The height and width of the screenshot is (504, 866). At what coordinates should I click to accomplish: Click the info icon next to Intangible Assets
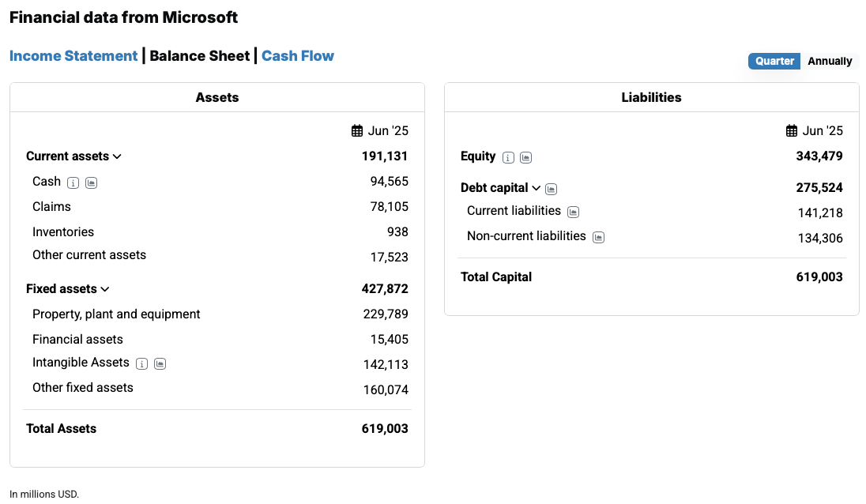point(141,363)
